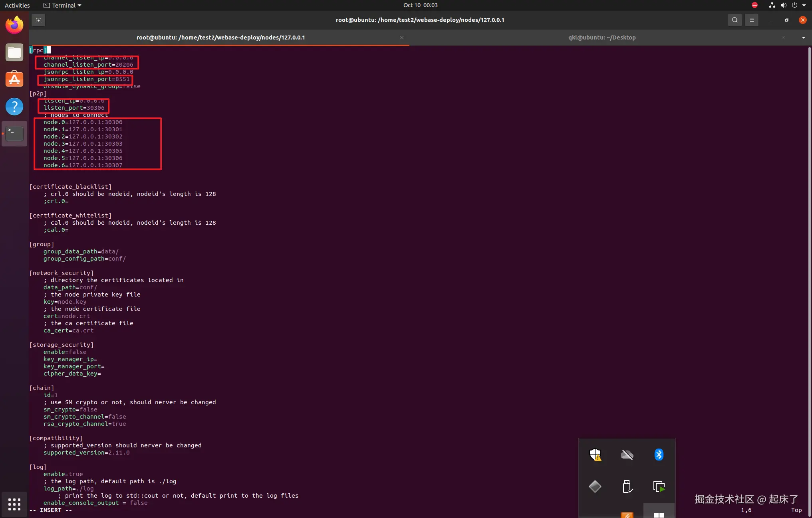The image size is (812, 518).
Task: Show Applications grid in the dock
Action: click(14, 504)
